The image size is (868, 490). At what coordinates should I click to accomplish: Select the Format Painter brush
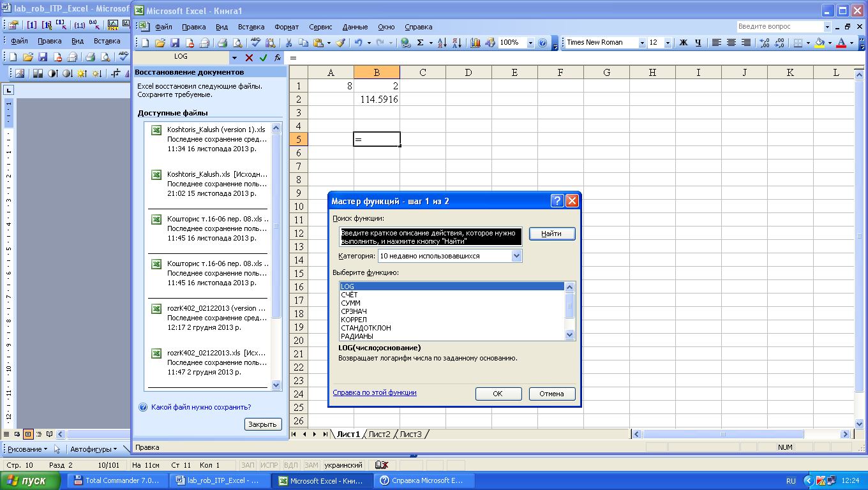pos(340,43)
